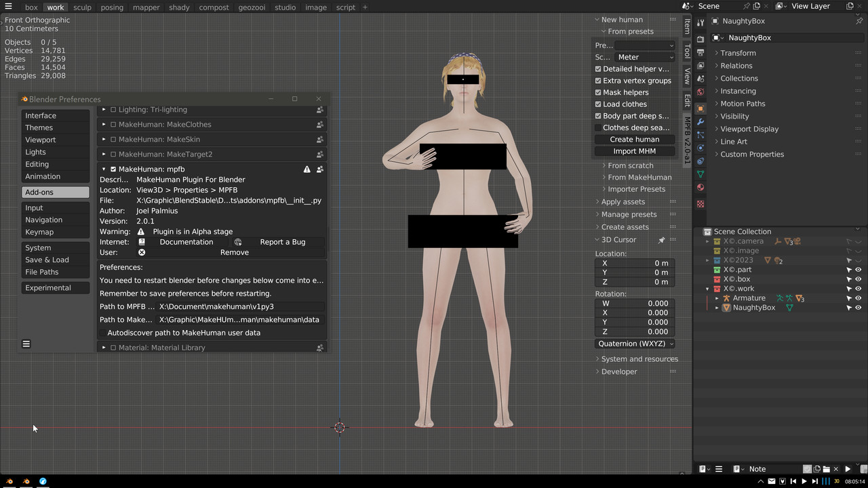
Task: Collapse the X©.work collection in outliner
Action: pyautogui.click(x=708, y=289)
